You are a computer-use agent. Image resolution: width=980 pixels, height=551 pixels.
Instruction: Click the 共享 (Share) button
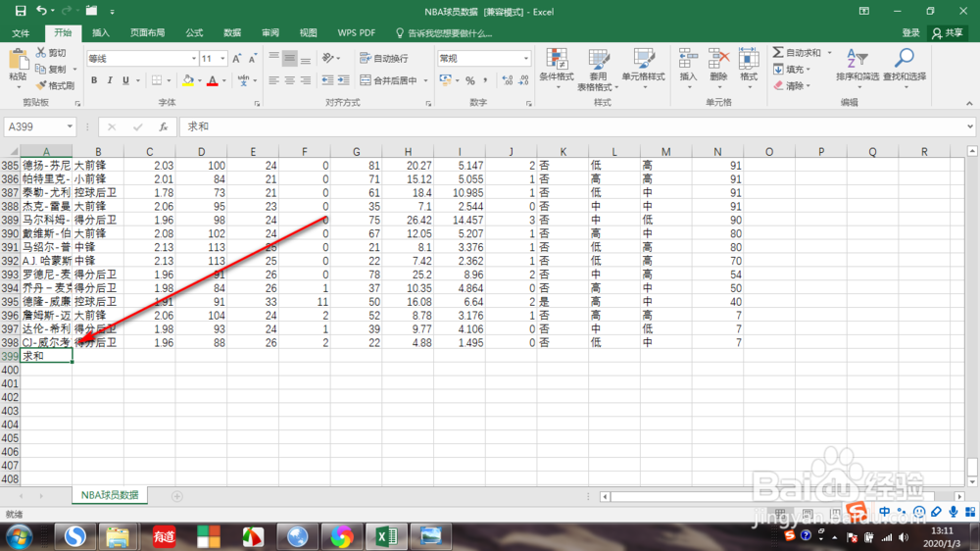[947, 33]
